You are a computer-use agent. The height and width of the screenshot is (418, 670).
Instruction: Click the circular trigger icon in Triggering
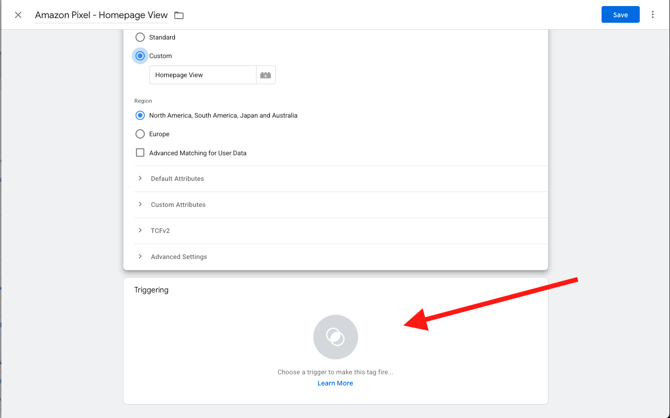335,337
